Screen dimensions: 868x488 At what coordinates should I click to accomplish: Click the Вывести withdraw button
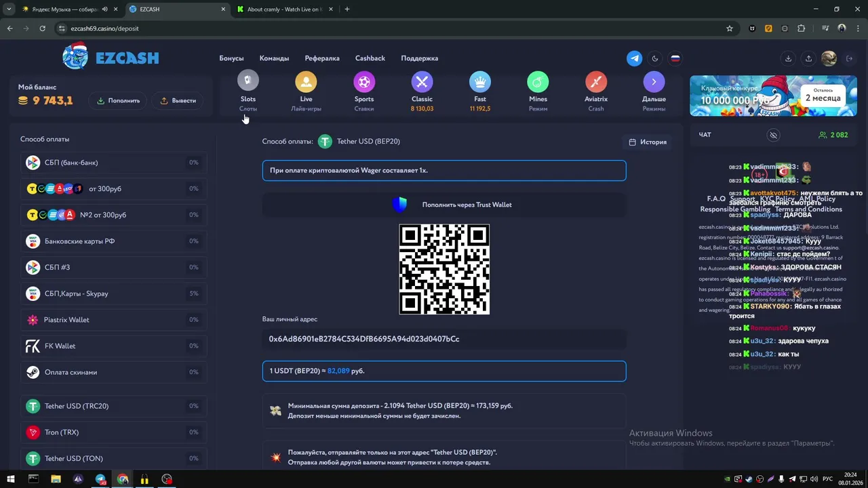tap(178, 100)
